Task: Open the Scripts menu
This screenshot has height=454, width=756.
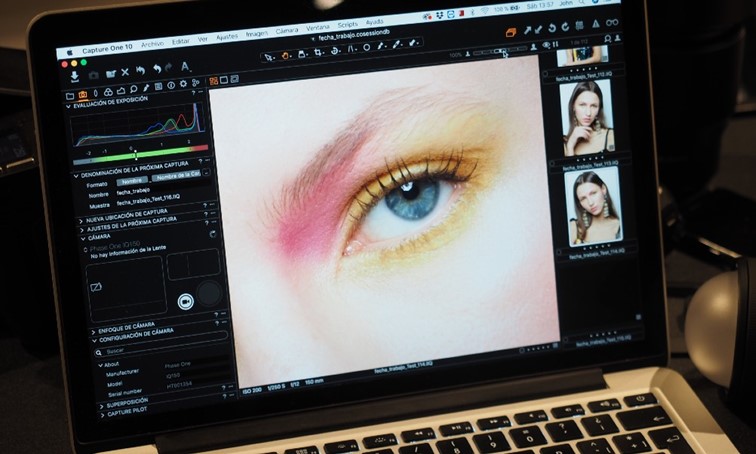Action: pos(348,25)
